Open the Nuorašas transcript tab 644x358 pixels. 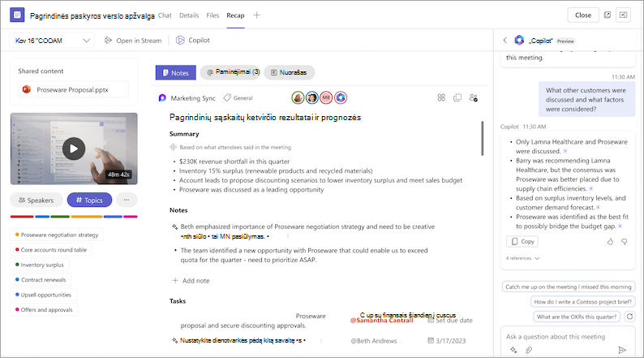pos(289,72)
